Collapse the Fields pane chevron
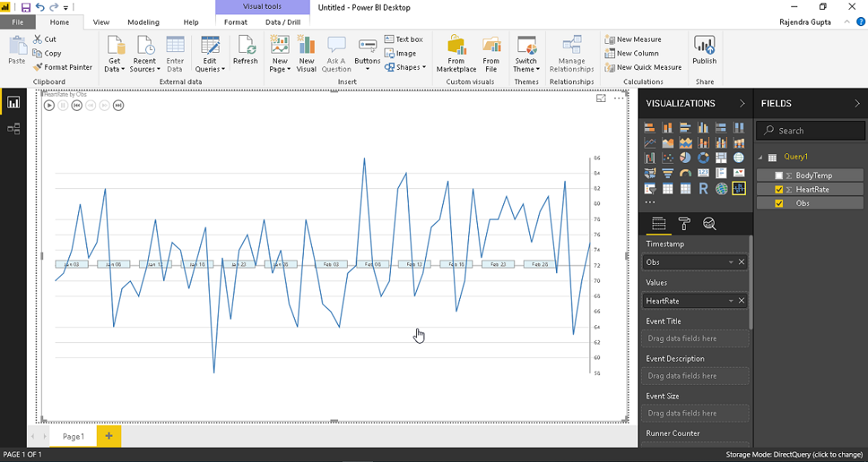This screenshot has height=462, width=868. [858, 103]
